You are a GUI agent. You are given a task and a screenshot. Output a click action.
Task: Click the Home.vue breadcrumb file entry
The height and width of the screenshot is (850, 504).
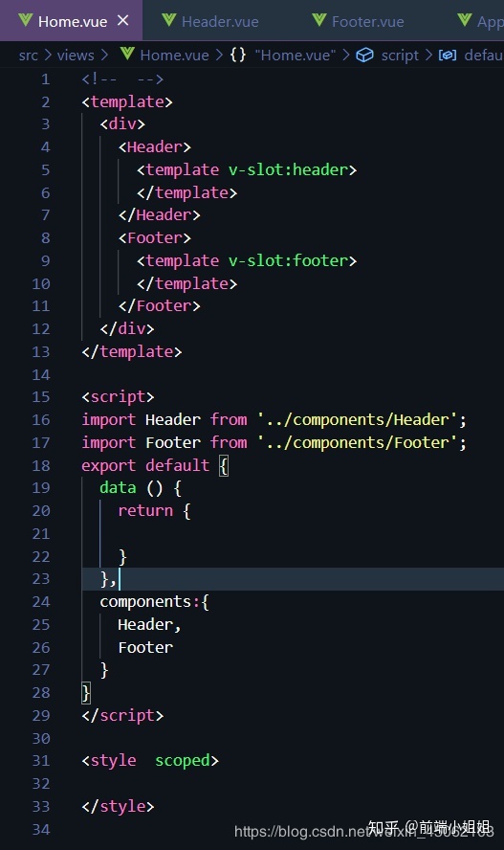pyautogui.click(x=174, y=56)
